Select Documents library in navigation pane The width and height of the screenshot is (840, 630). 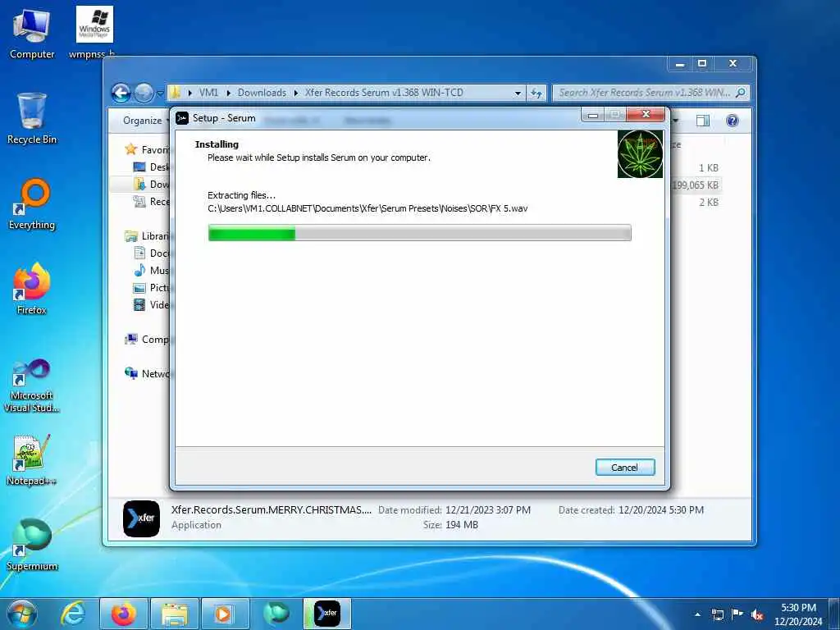(151, 253)
